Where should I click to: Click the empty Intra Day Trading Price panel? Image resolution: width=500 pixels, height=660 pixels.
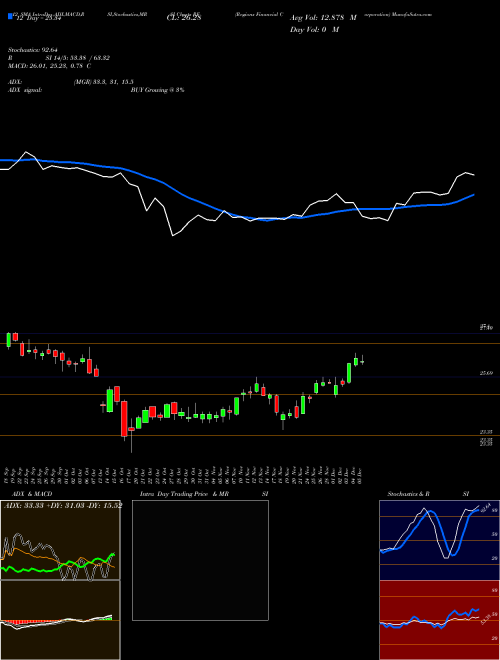200,560
